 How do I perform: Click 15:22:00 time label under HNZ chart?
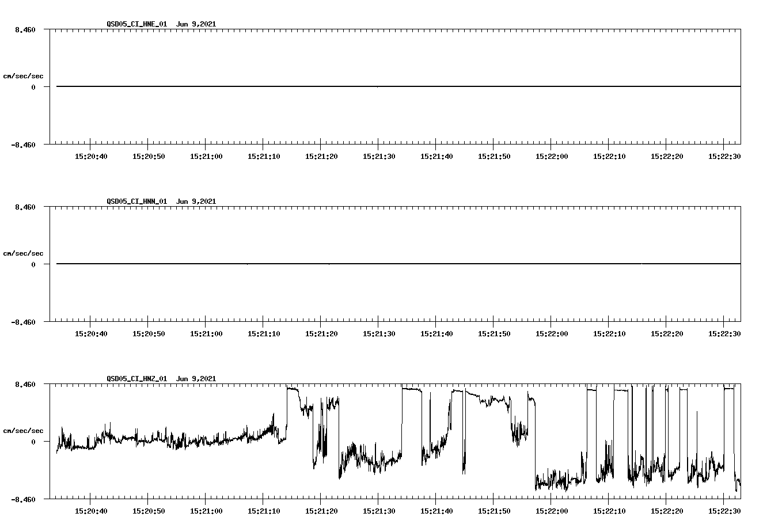point(552,511)
